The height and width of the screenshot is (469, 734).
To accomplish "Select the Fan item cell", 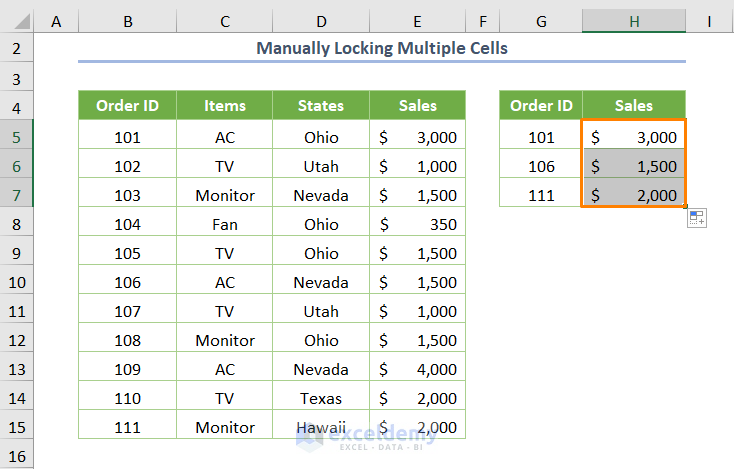I will [x=225, y=224].
